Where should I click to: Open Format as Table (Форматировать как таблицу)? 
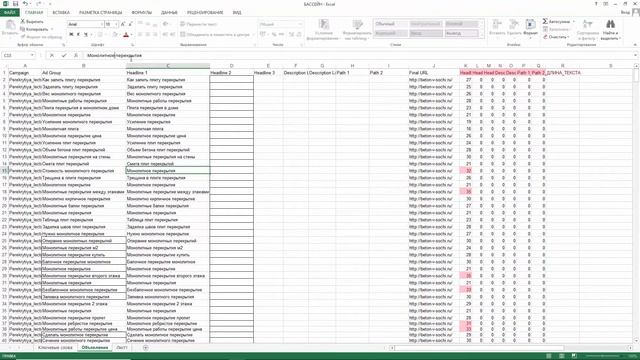[x=357, y=29]
